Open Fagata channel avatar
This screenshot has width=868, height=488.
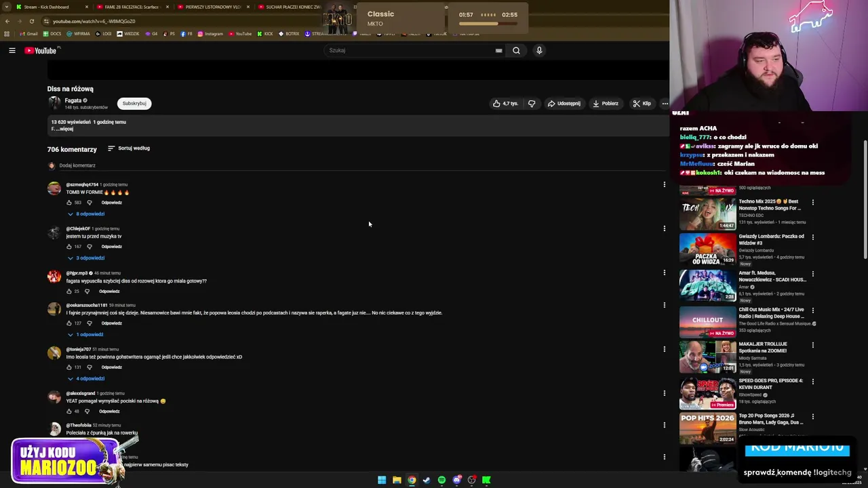(x=54, y=104)
